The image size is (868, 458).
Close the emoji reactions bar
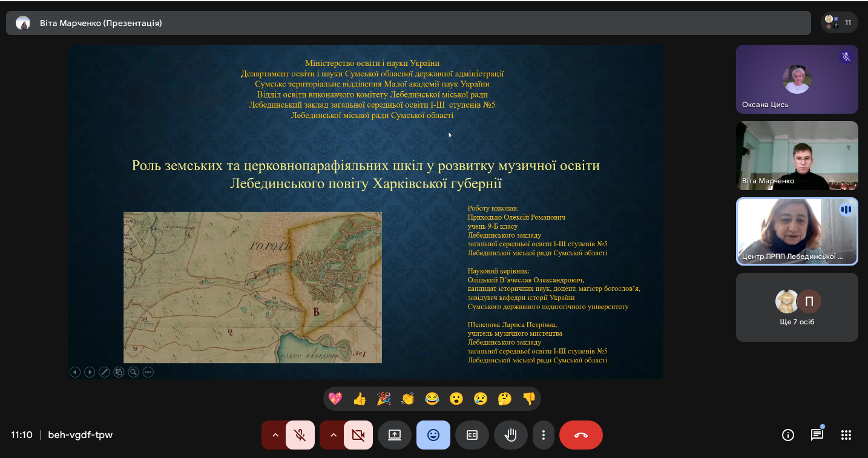pos(433,435)
